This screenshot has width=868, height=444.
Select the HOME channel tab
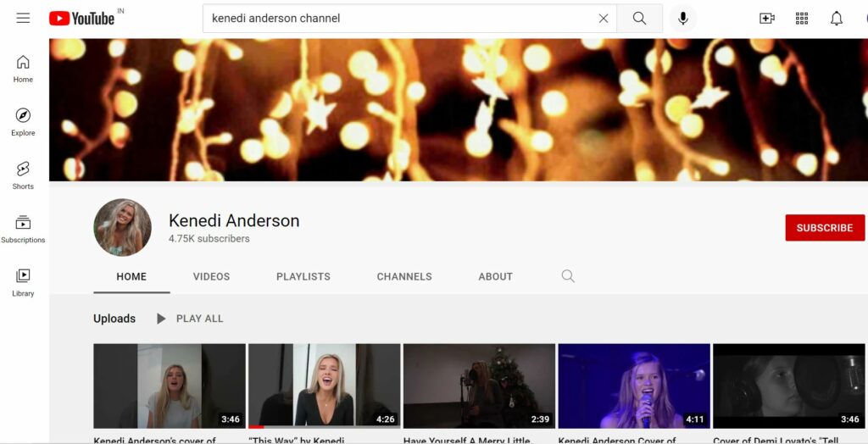click(x=131, y=276)
